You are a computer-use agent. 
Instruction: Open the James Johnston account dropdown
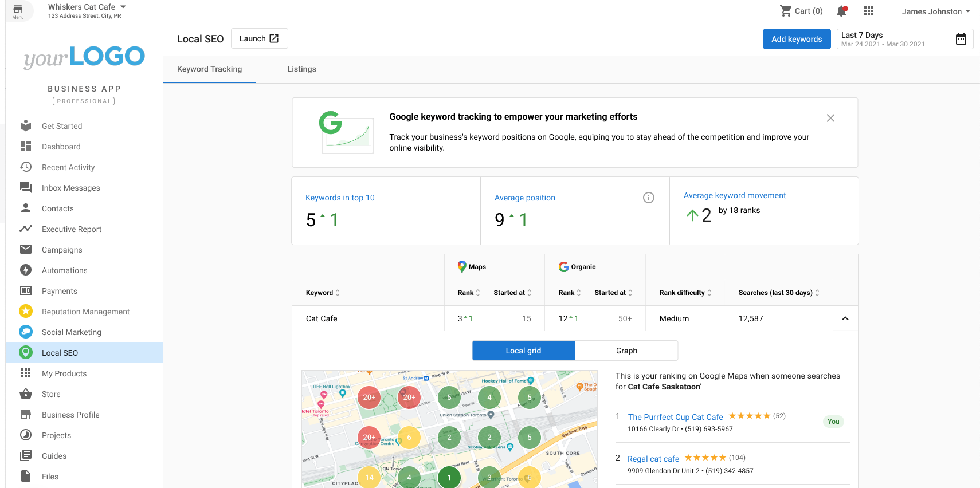point(936,11)
